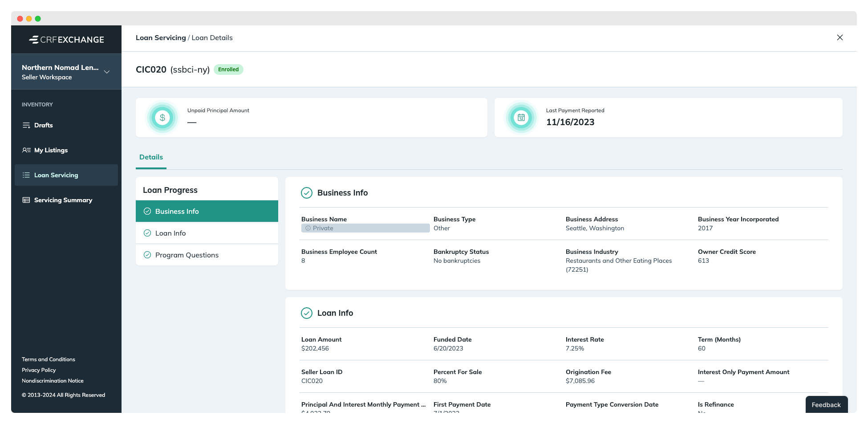Screen dimensions: 868x424
Task: Click the Servicing Summary table icon
Action: pyautogui.click(x=26, y=200)
